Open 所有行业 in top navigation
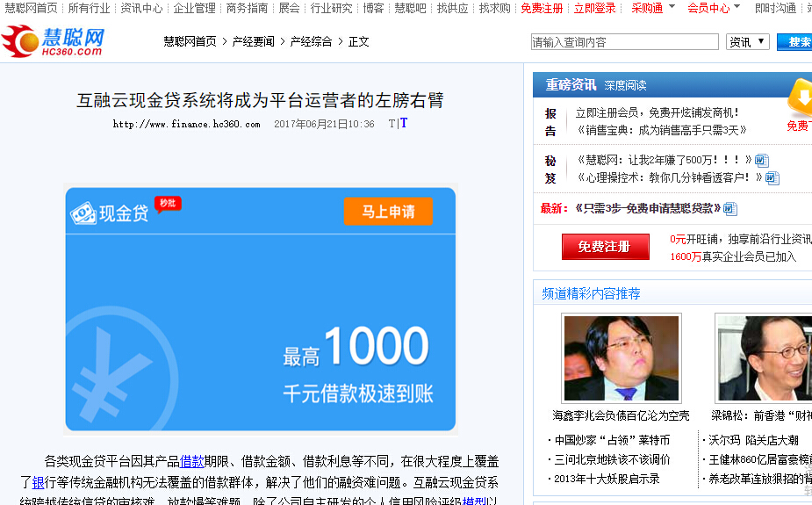Viewport: 812px width, 505px height. 89,8
